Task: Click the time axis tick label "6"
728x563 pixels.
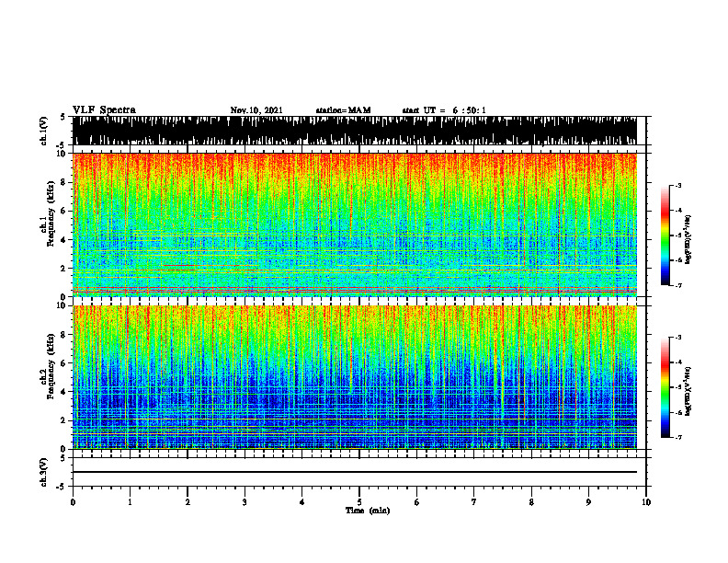Action: 417,502
